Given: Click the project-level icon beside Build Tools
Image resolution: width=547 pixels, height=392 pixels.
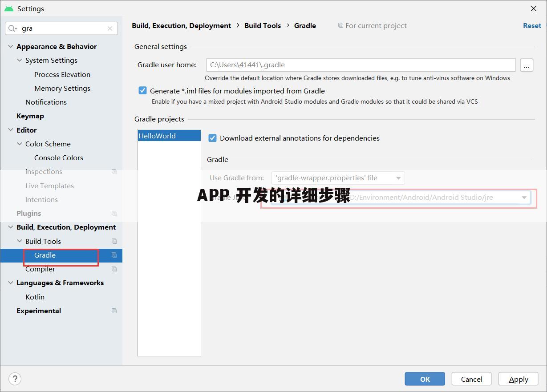Looking at the screenshot, I should [114, 241].
